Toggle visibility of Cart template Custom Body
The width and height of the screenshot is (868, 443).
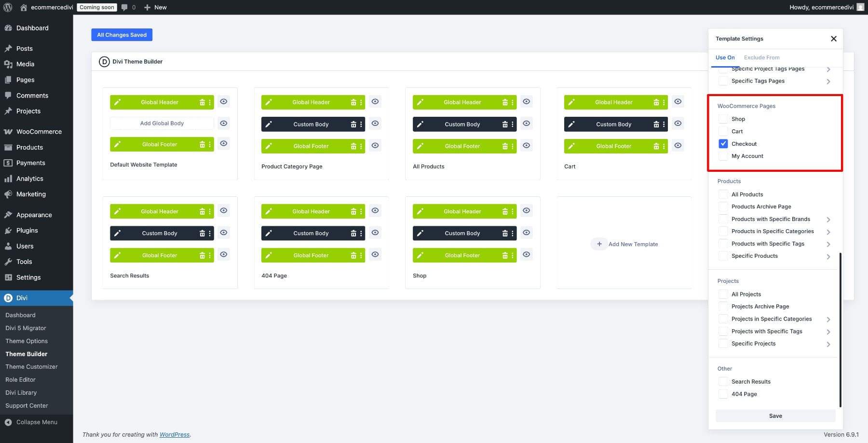(678, 124)
